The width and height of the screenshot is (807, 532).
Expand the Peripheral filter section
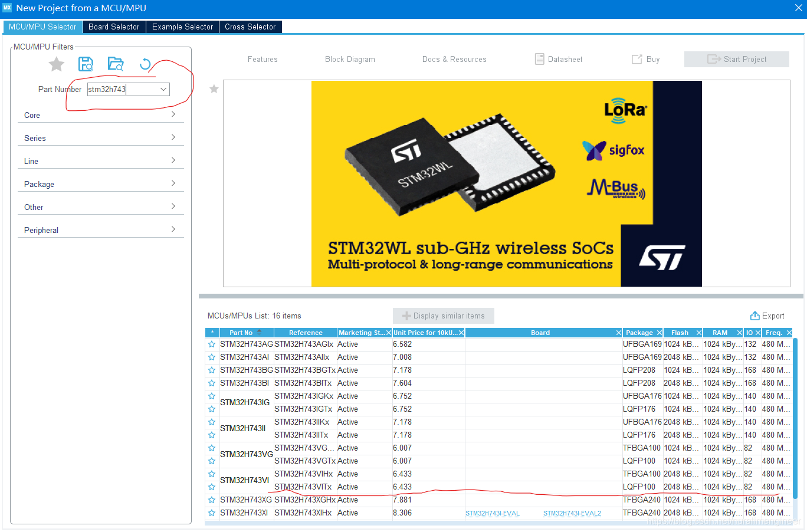pos(101,230)
